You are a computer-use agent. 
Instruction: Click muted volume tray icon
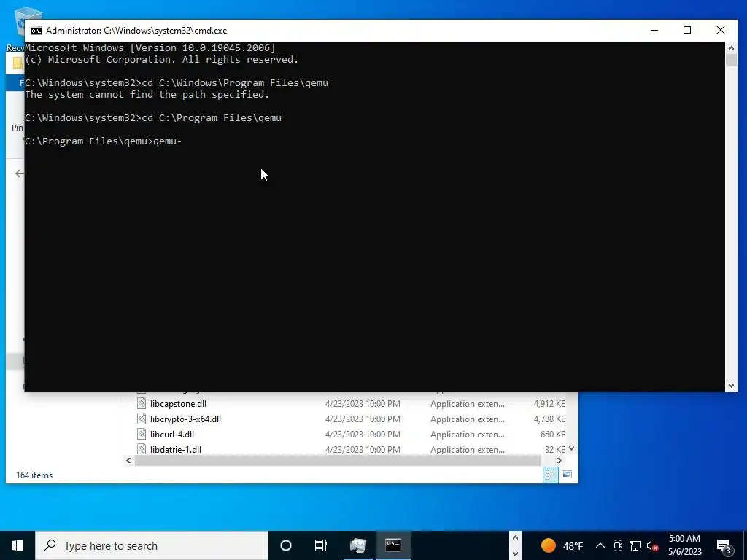(x=652, y=545)
